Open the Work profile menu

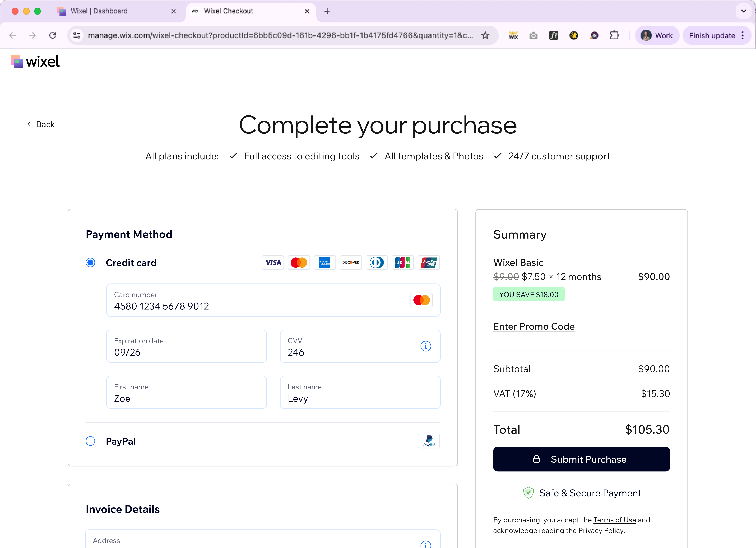(x=657, y=35)
